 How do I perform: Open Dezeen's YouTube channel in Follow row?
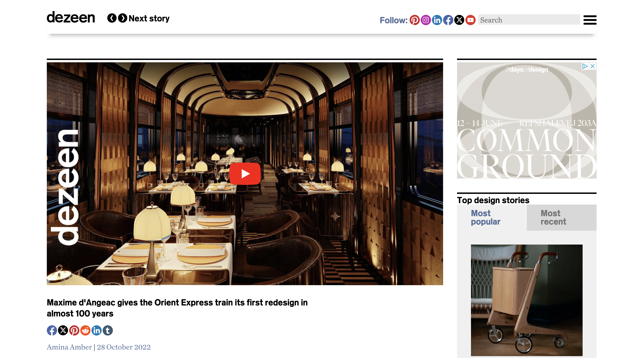[471, 20]
